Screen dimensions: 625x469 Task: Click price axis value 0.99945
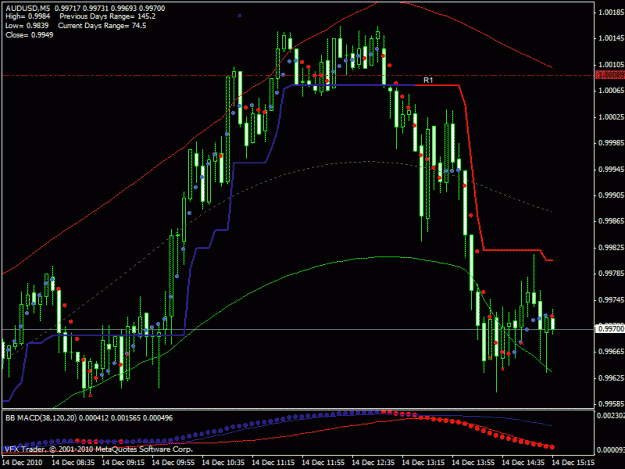coord(611,169)
